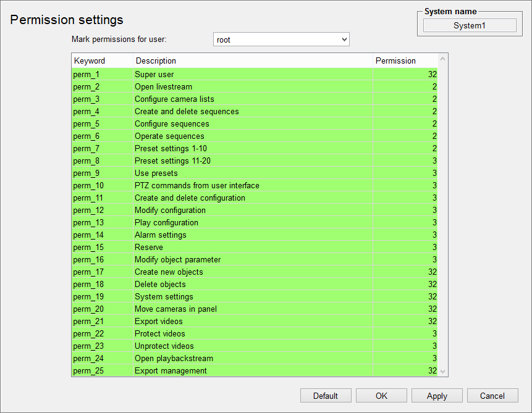This screenshot has width=532, height=413.
Task: Click the System1 system name field
Action: (469, 25)
